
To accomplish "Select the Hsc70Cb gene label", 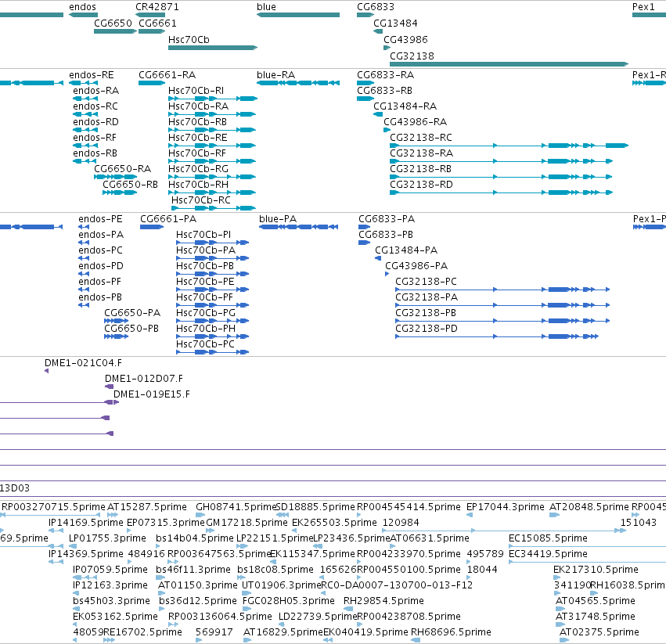I will pyautogui.click(x=189, y=39).
